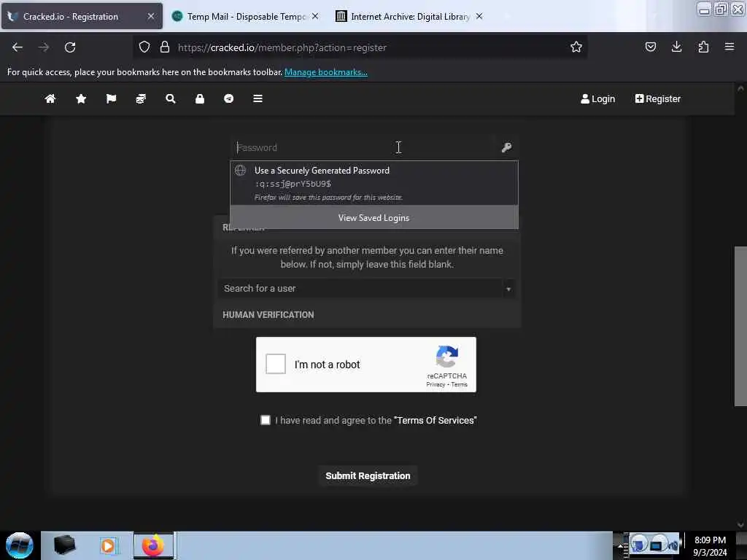Image resolution: width=747 pixels, height=560 pixels.
Task: Switch to Internet Archive tab
Action: point(409,16)
